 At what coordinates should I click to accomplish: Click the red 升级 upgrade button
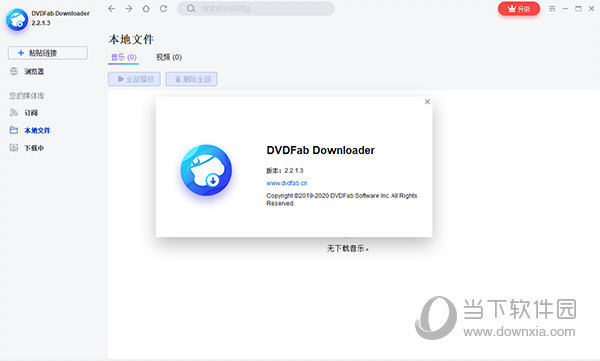coord(519,9)
